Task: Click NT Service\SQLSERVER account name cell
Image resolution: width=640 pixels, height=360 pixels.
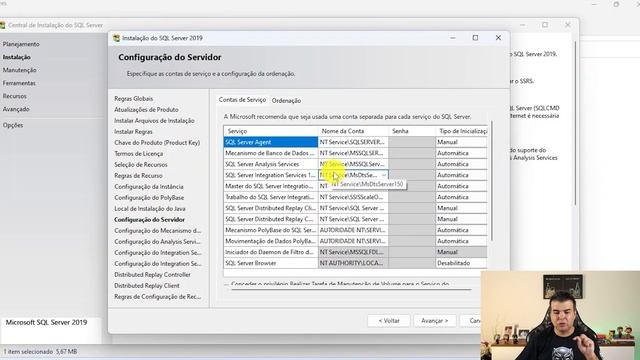Action: pos(353,142)
